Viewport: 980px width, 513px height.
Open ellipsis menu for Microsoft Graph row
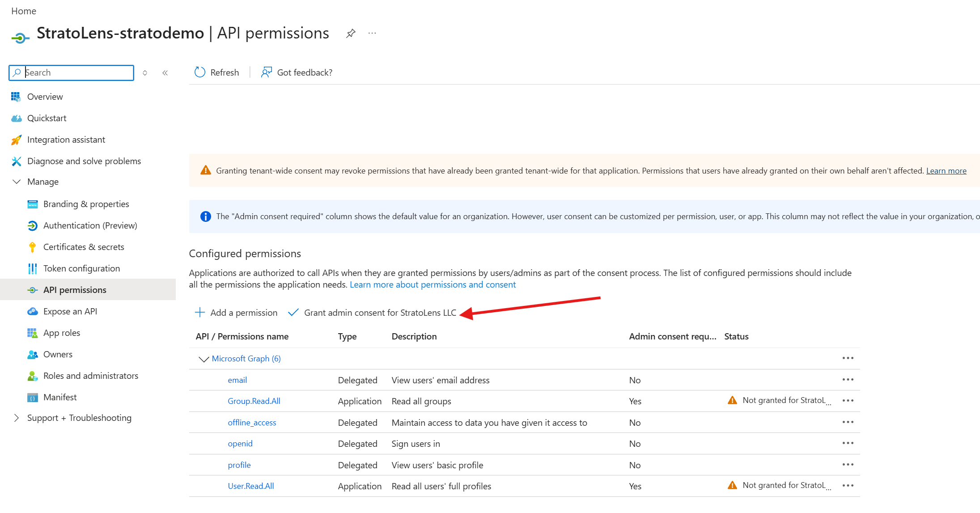pyautogui.click(x=848, y=358)
